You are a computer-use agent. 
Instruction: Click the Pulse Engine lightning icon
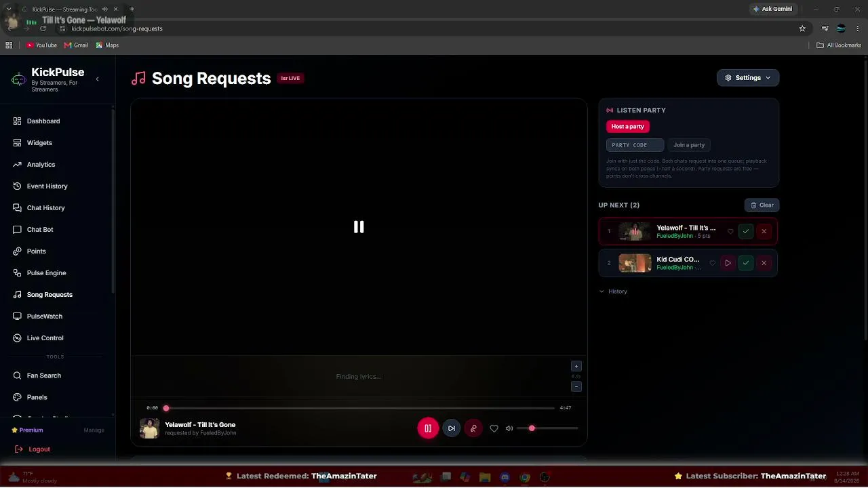[x=18, y=273]
